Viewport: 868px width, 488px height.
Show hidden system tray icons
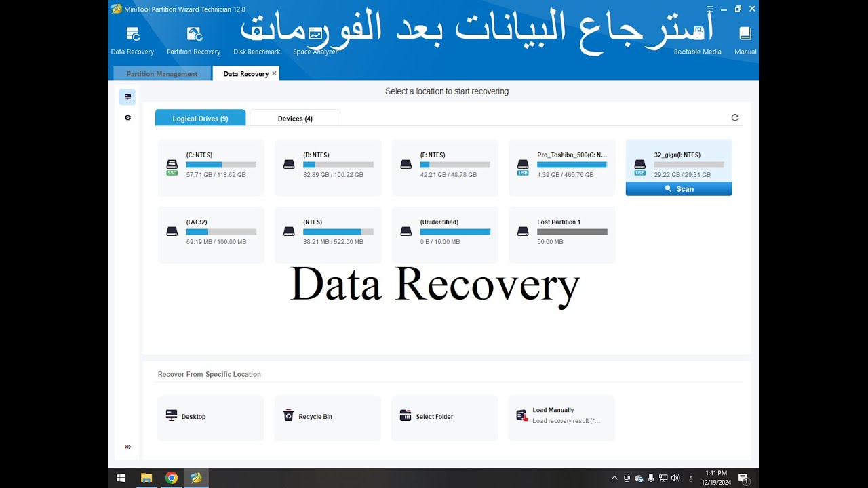pos(614,478)
